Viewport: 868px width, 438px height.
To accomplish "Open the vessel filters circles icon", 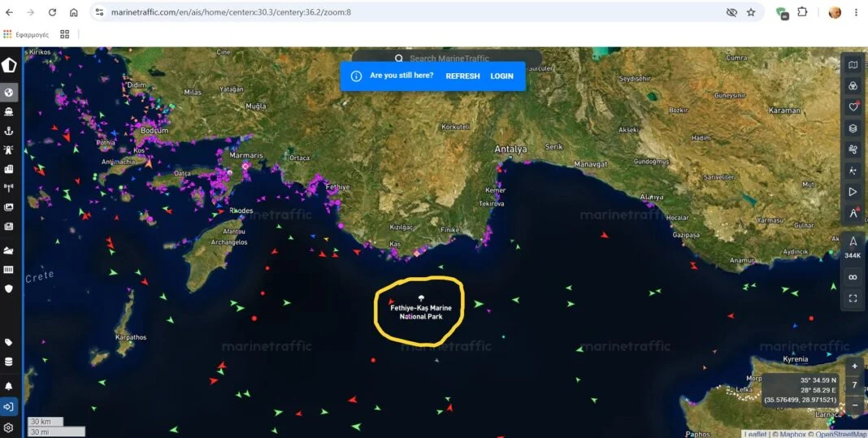I will point(853,86).
